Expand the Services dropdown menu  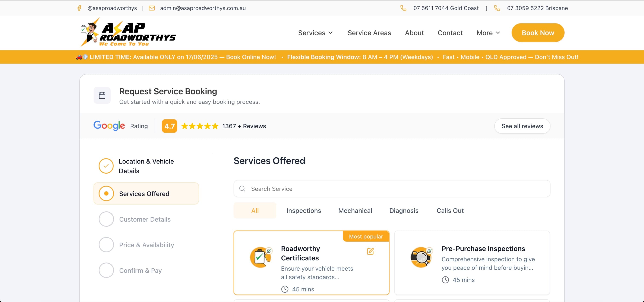pyautogui.click(x=315, y=33)
